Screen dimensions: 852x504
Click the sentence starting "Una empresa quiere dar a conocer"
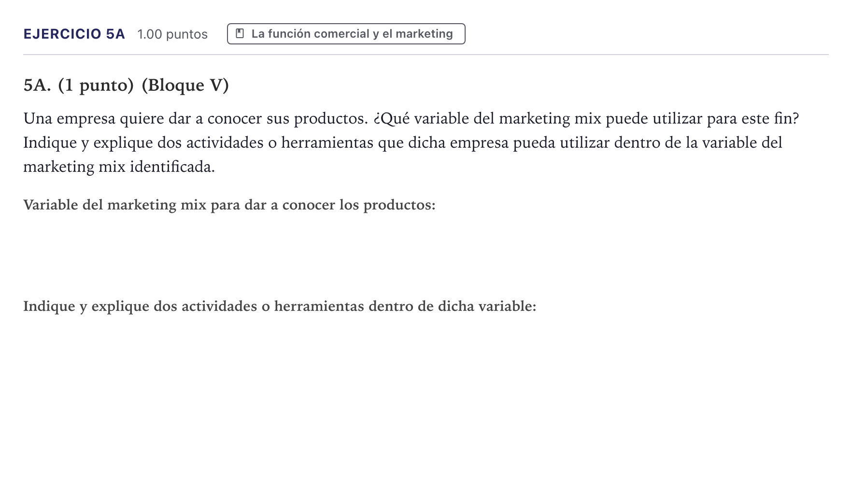(411, 119)
